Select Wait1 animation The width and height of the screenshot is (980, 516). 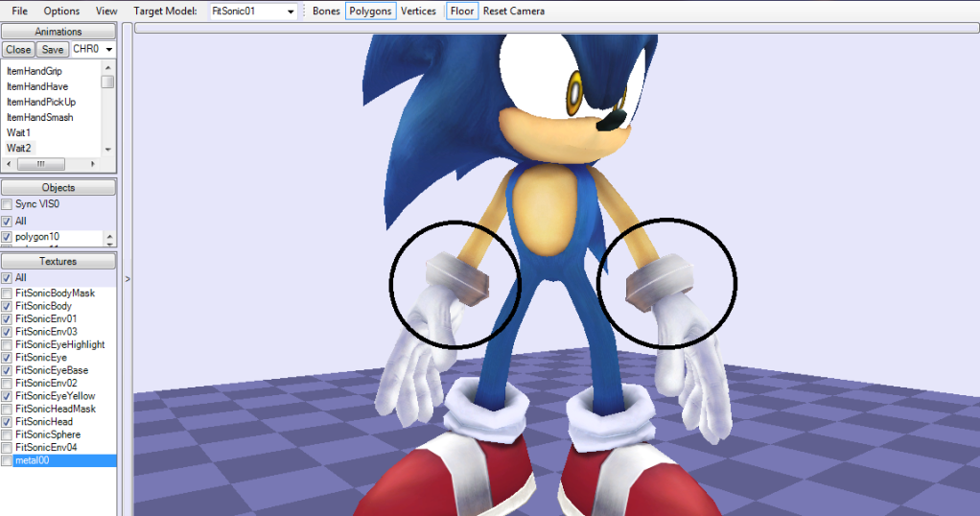[19, 132]
